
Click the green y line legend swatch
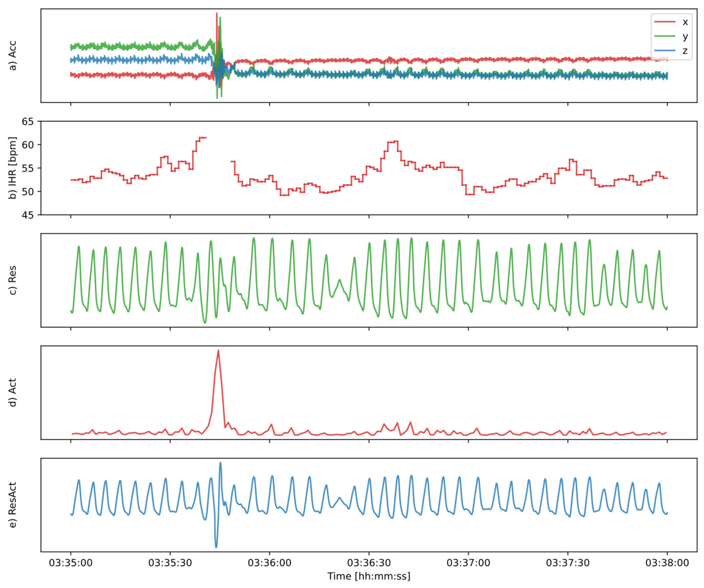[664, 36]
